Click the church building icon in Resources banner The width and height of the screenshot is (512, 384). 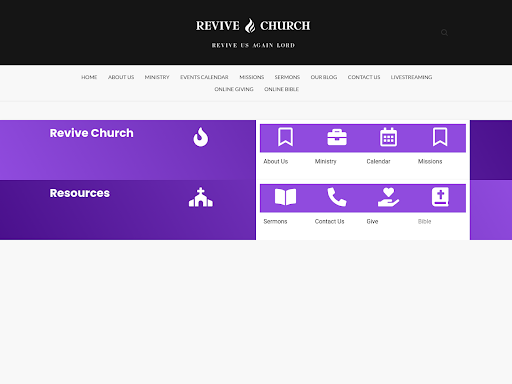[201, 197]
